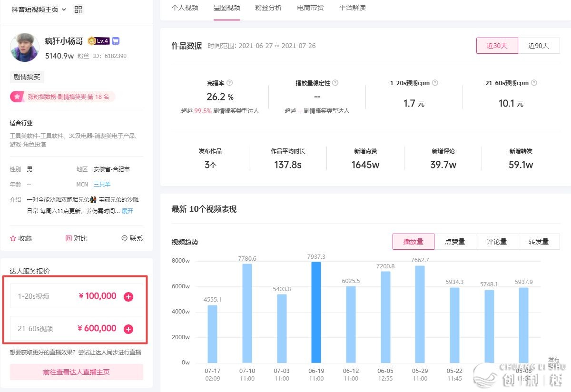This screenshot has height=392, width=571.
Task: Click the 26.2 % completion rate value
Action: pos(220,97)
